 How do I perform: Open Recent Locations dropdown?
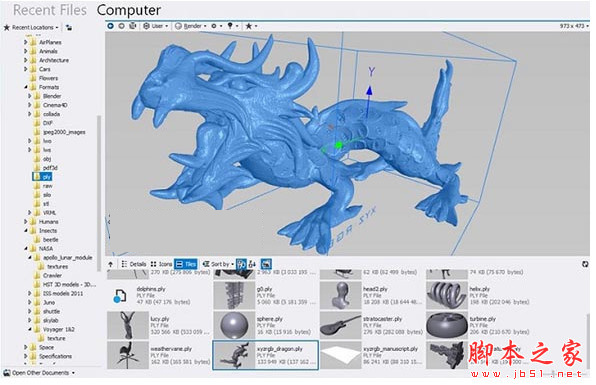coord(31,27)
